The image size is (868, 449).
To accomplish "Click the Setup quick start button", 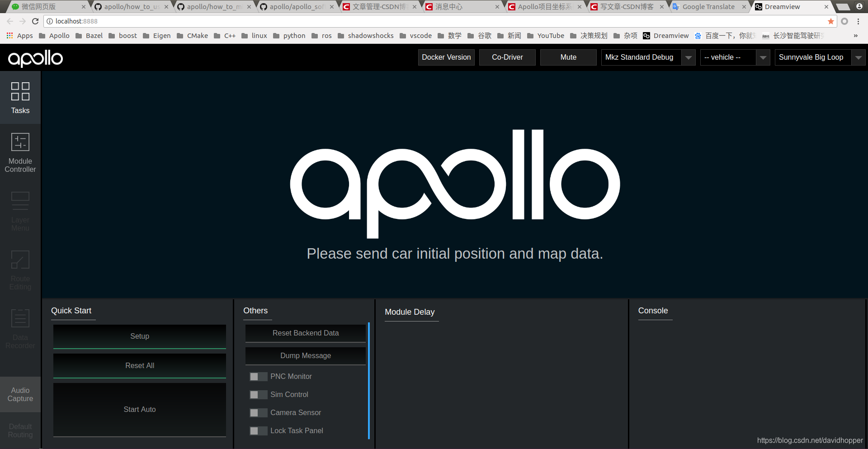I will (x=140, y=336).
